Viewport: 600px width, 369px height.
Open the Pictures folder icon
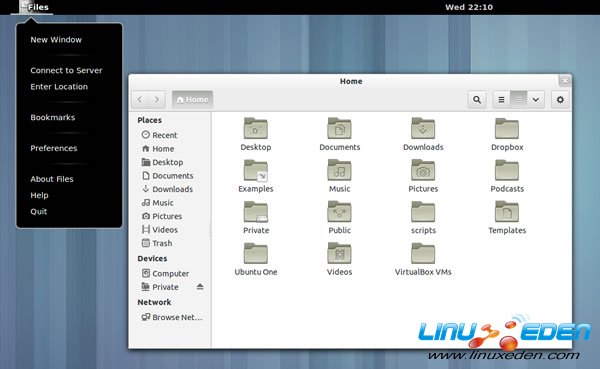pos(423,170)
